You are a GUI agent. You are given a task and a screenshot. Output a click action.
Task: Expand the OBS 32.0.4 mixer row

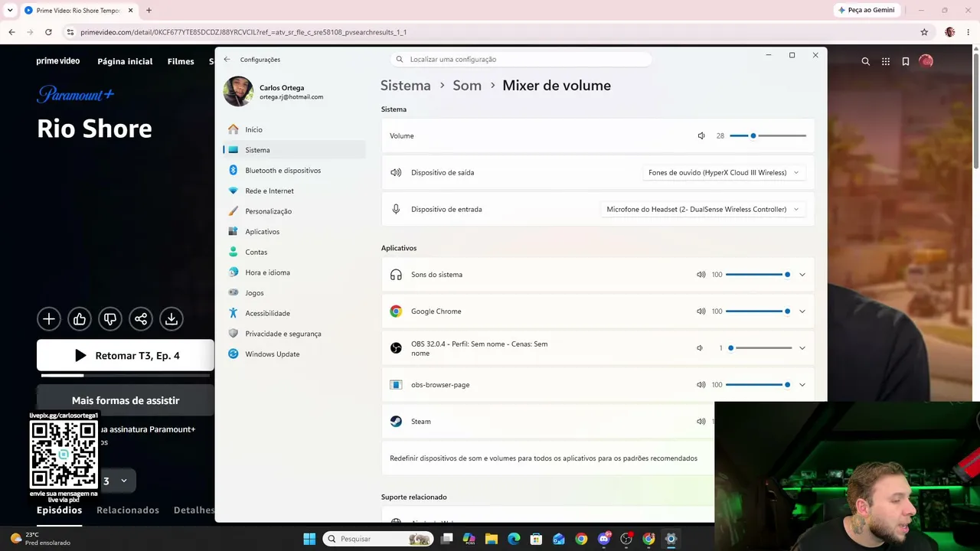coord(802,348)
